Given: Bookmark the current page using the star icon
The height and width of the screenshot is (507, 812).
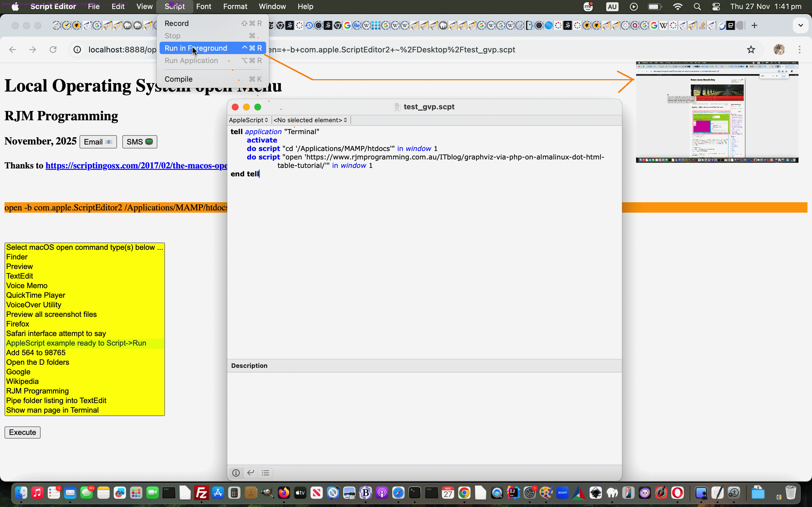Looking at the screenshot, I should coord(751,49).
